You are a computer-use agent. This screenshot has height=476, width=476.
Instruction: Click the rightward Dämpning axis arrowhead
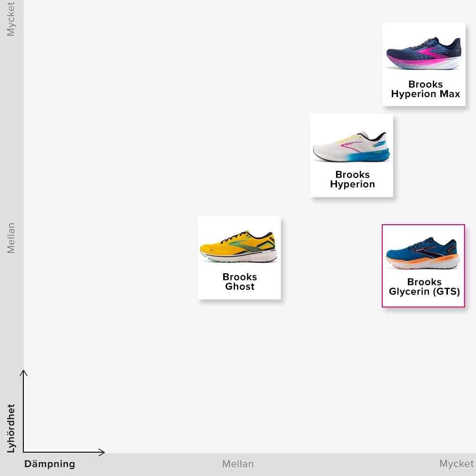click(101, 452)
